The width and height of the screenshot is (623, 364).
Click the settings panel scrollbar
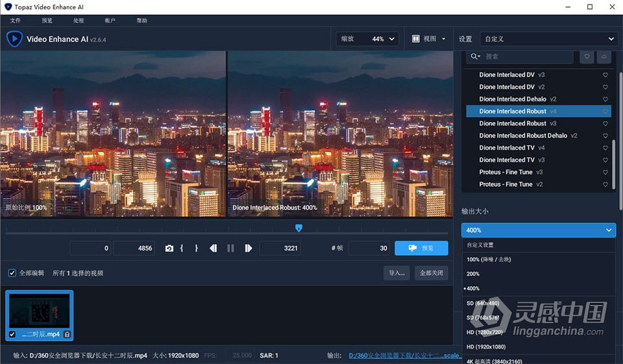621,141
